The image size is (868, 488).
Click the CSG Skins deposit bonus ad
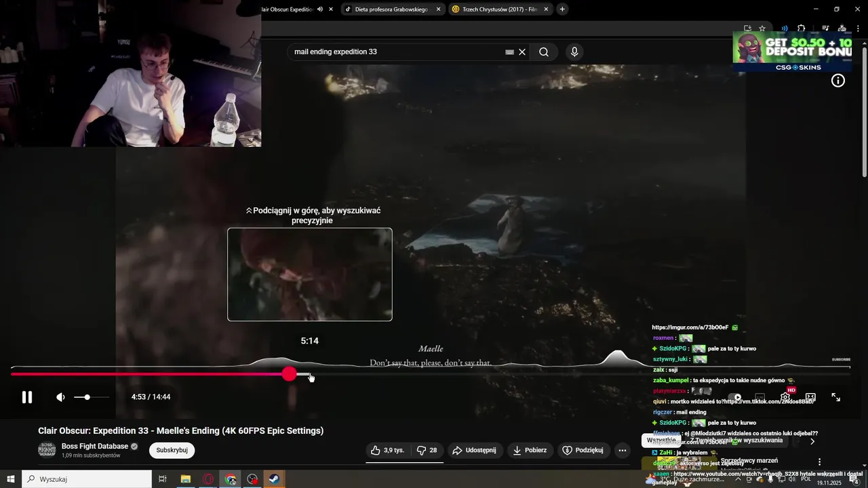pyautogui.click(x=792, y=52)
